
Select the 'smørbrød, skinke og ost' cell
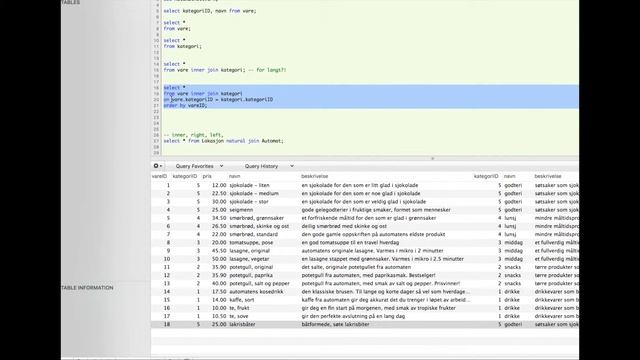(x=259, y=226)
